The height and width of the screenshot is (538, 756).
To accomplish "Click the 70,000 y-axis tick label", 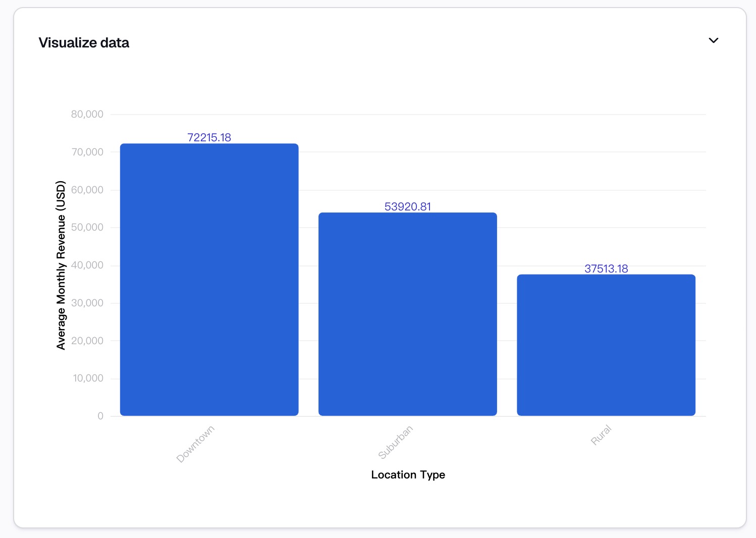I will point(87,152).
